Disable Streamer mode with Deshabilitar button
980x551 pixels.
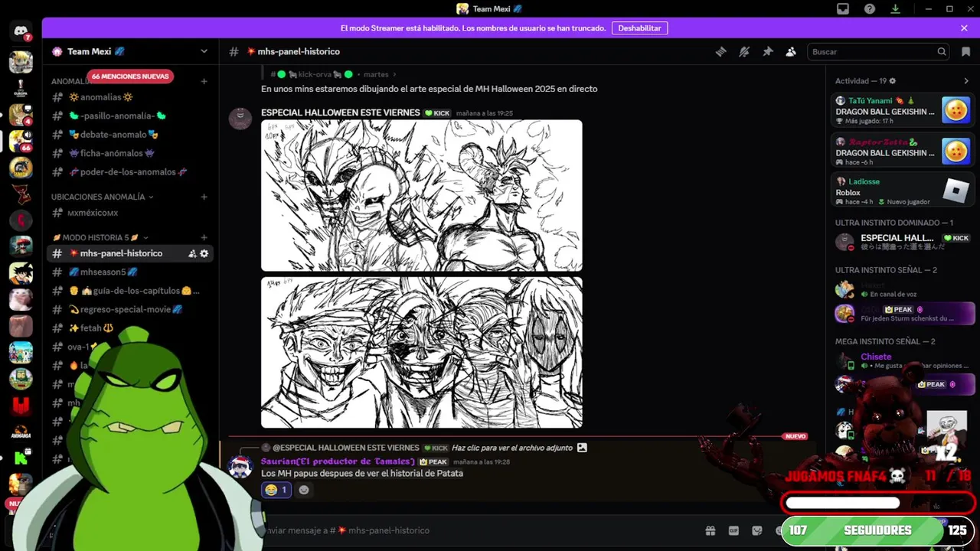pos(639,28)
